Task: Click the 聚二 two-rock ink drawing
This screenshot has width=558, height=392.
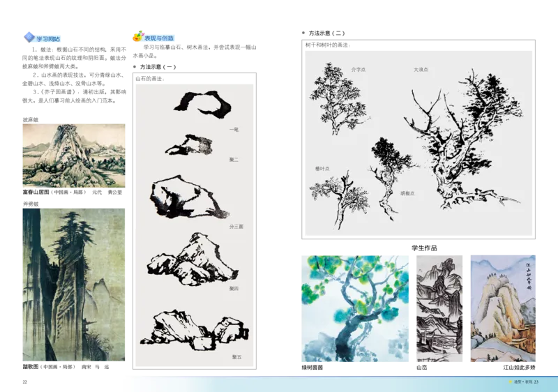Action: click(191, 144)
